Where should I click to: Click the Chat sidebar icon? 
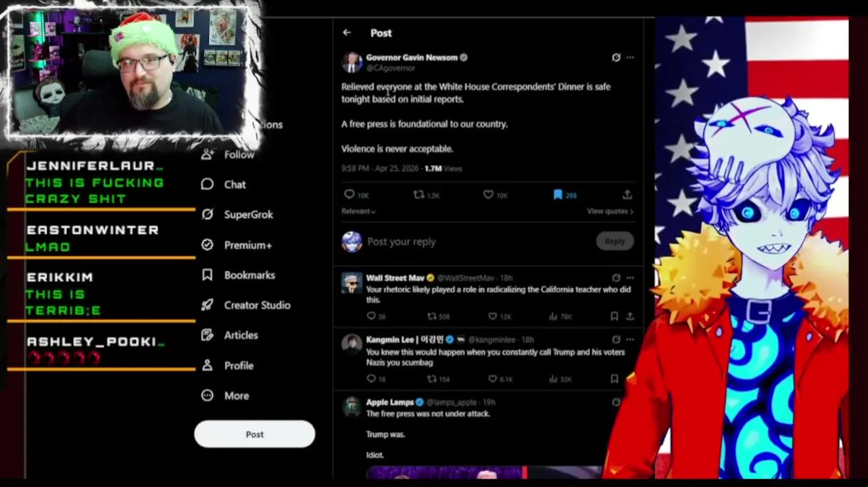[208, 184]
